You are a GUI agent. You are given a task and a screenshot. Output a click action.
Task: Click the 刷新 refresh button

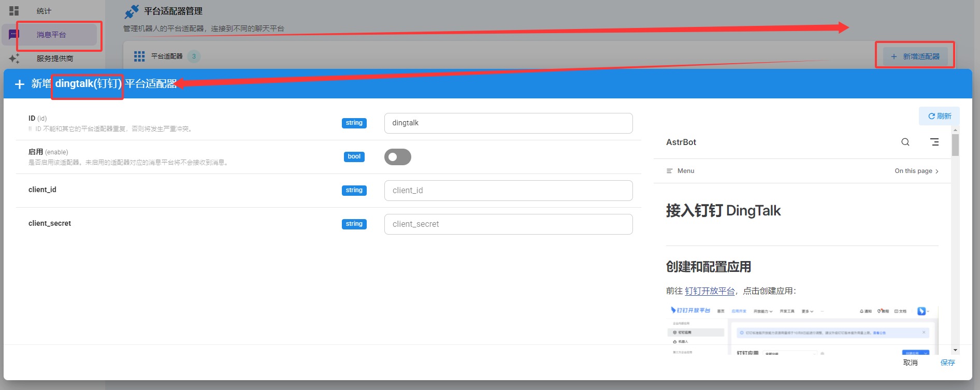pos(939,116)
